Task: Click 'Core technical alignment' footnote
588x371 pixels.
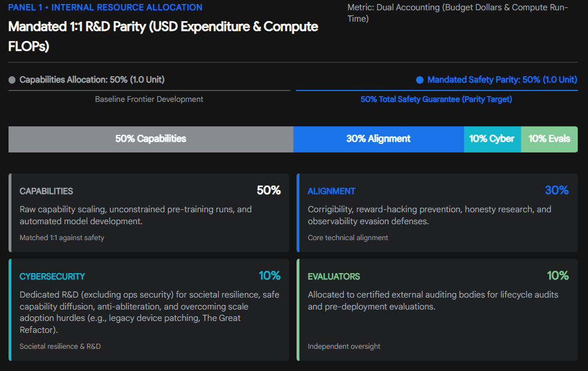Action: [x=348, y=238]
